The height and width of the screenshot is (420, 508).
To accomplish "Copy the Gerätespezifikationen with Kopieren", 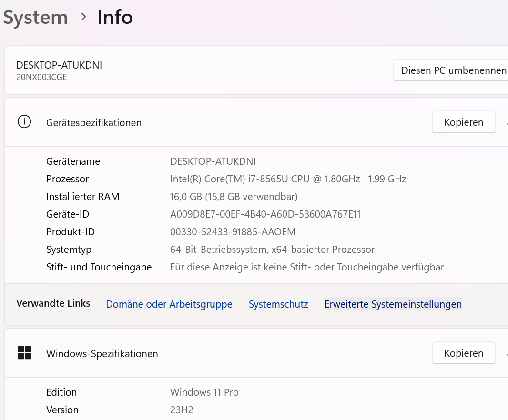I will point(464,122).
